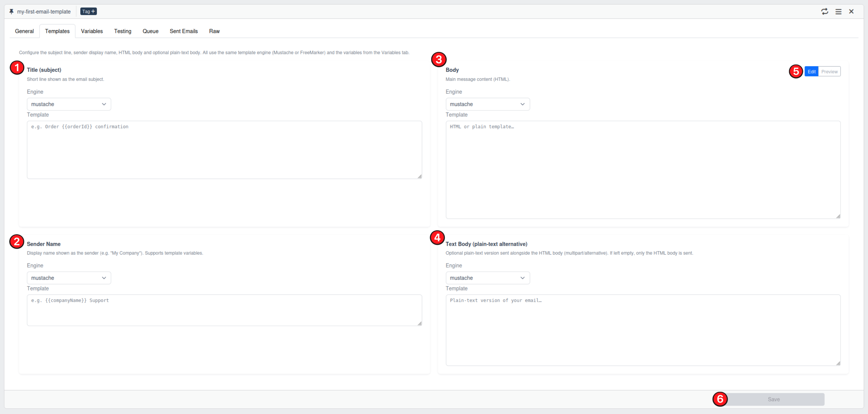
Task: Open the hamburger menu icon
Action: (838, 11)
